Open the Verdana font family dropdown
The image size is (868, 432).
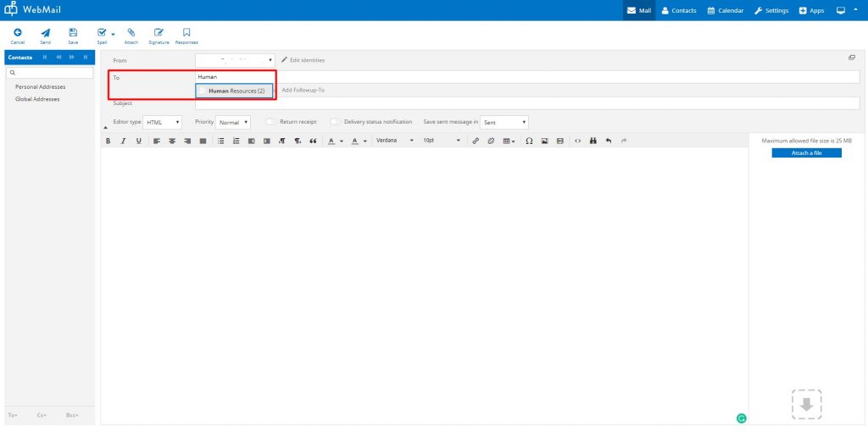pyautogui.click(x=395, y=141)
